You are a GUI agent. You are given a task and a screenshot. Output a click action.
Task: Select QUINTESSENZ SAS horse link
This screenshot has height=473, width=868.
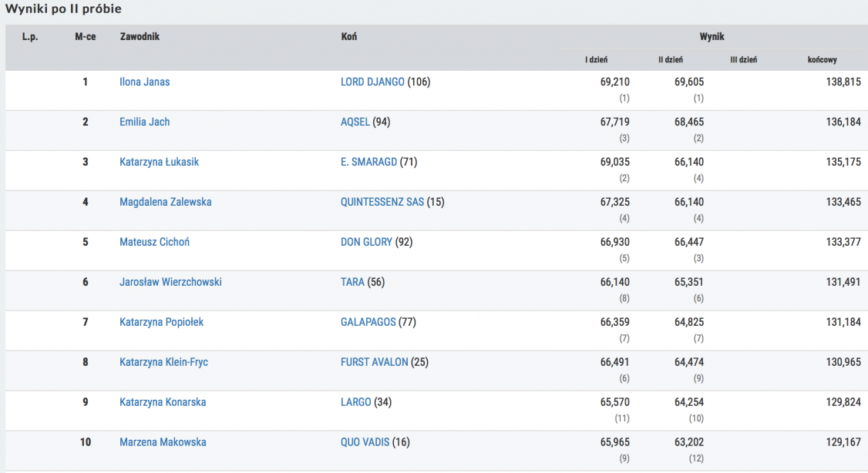pyautogui.click(x=382, y=202)
